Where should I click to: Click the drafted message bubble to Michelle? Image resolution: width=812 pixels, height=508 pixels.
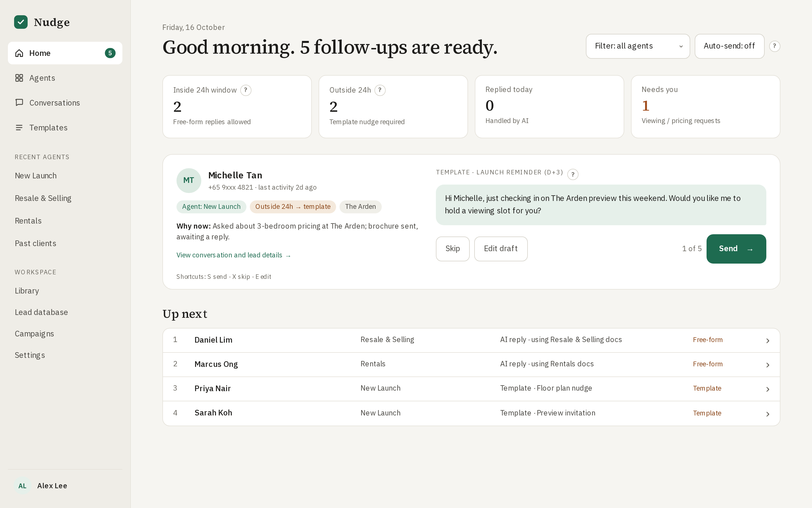pyautogui.click(x=601, y=205)
